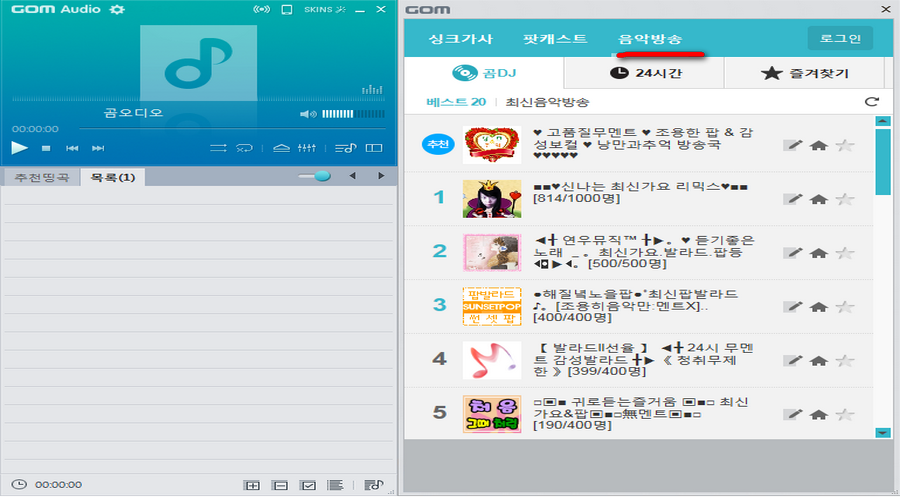Viewport: 900px width, 497px height.
Task: Favorite the rank 3 broadcast star
Action: pyautogui.click(x=844, y=306)
